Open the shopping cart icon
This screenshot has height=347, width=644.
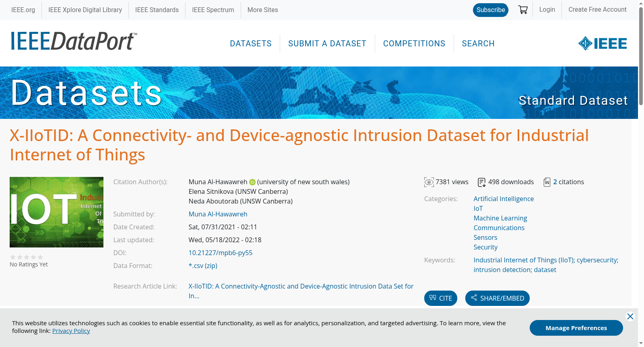click(523, 10)
